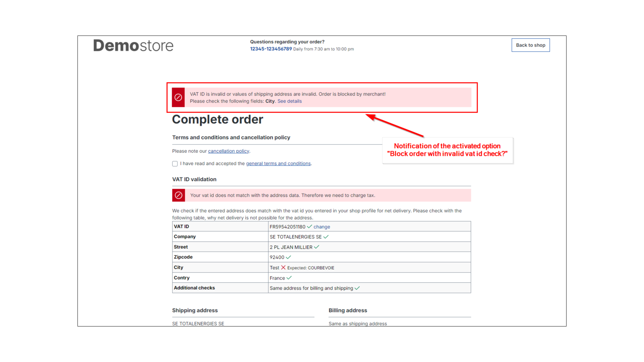The height and width of the screenshot is (362, 644).
Task: Open the See details link
Action: [x=289, y=101]
